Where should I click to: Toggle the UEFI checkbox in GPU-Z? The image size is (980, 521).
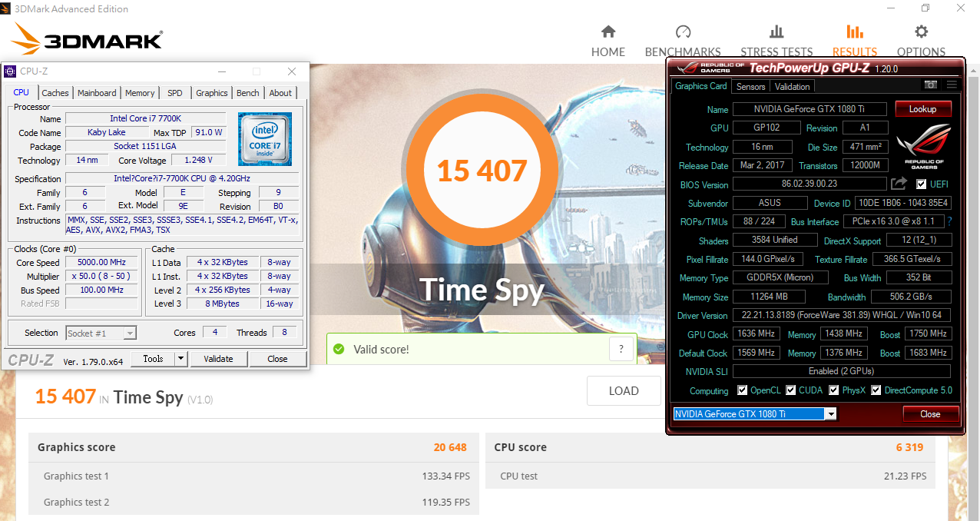coord(922,184)
